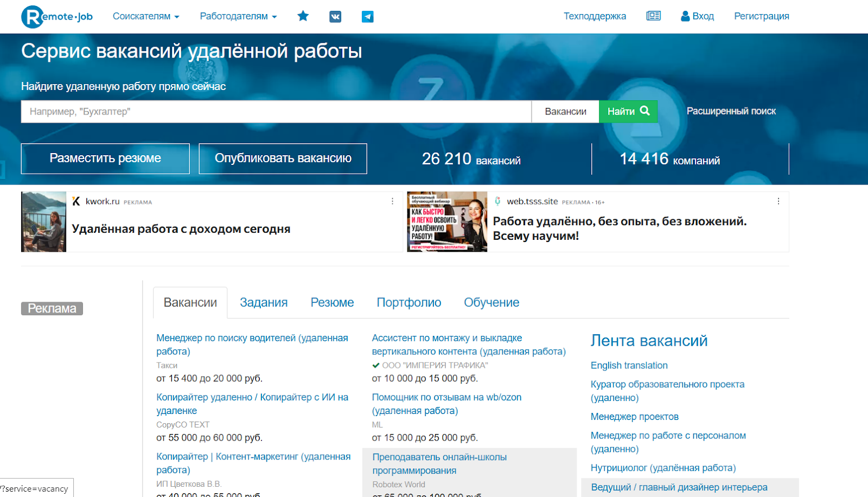868x497 pixels.
Task: Open the Портфолио tab
Action: [x=409, y=303]
